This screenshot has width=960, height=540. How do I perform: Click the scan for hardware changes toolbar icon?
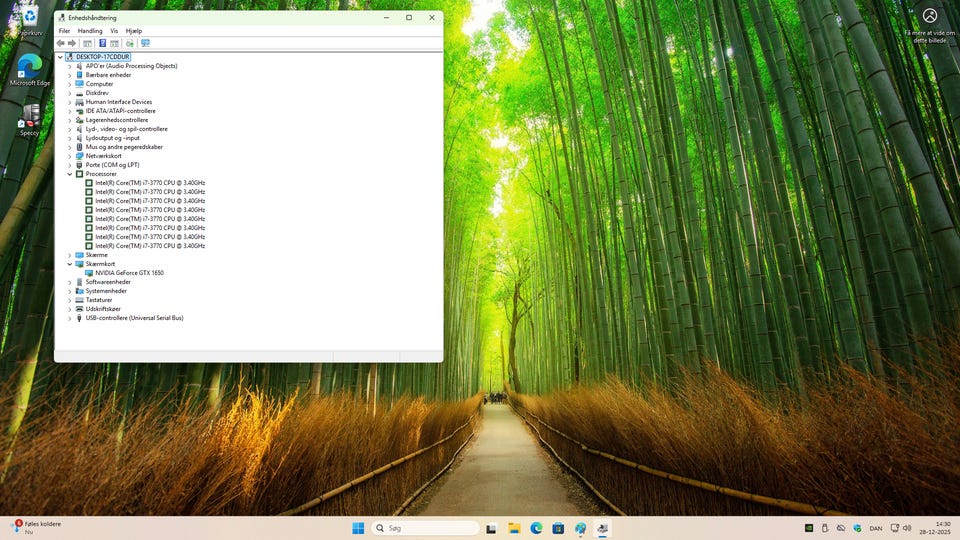[x=129, y=43]
